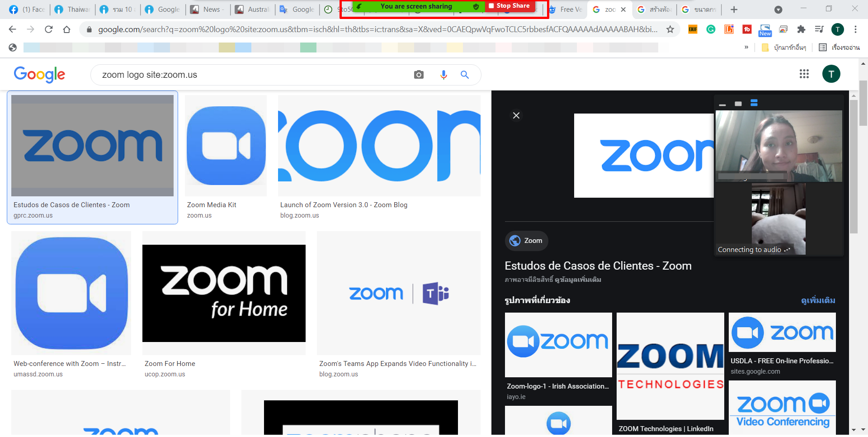Reload the current page

(48, 29)
